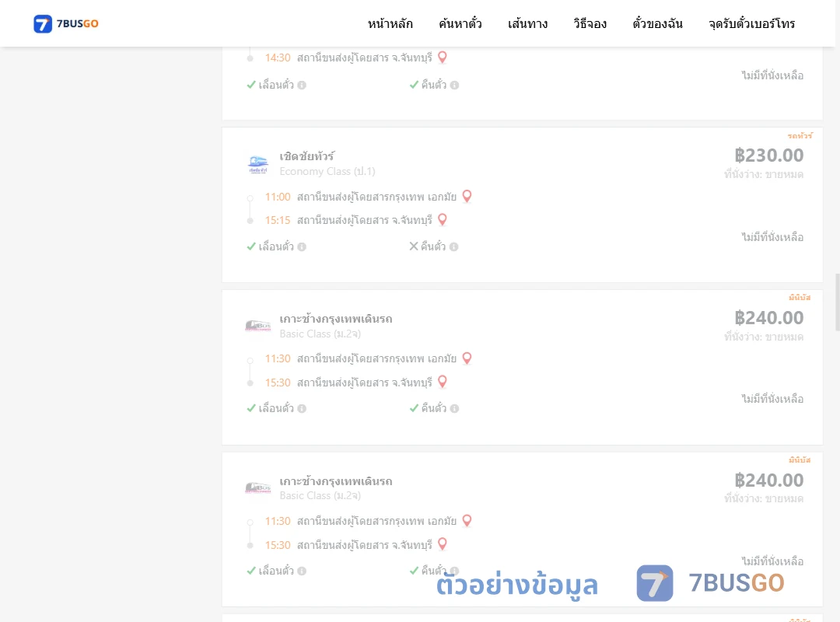The height and width of the screenshot is (622, 840).
Task: Click the 7BUSGO logo in the header
Action: click(x=66, y=23)
